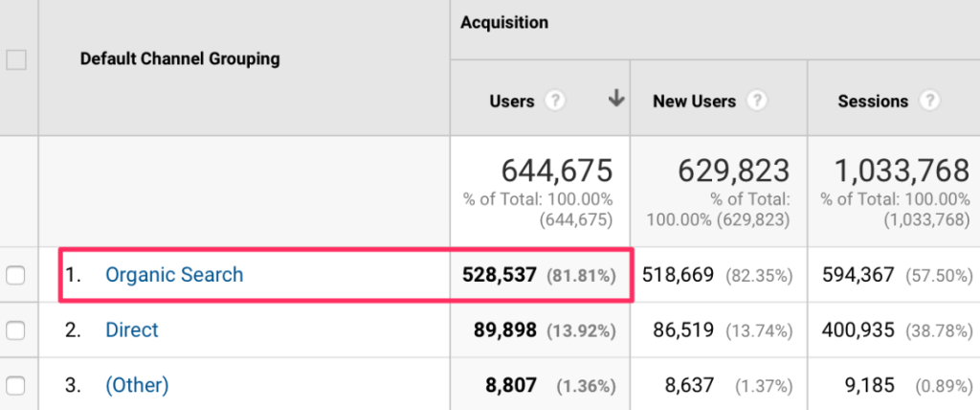Select the total new users value 629,823

pos(734,172)
